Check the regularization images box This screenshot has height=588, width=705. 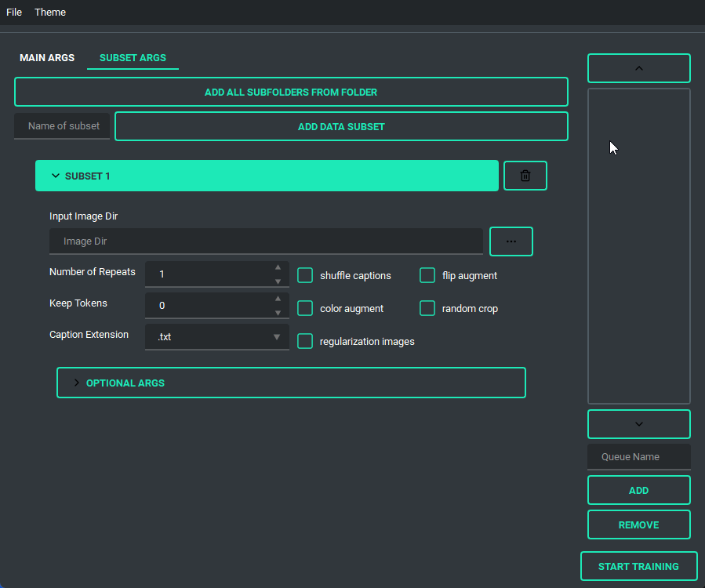coord(305,341)
